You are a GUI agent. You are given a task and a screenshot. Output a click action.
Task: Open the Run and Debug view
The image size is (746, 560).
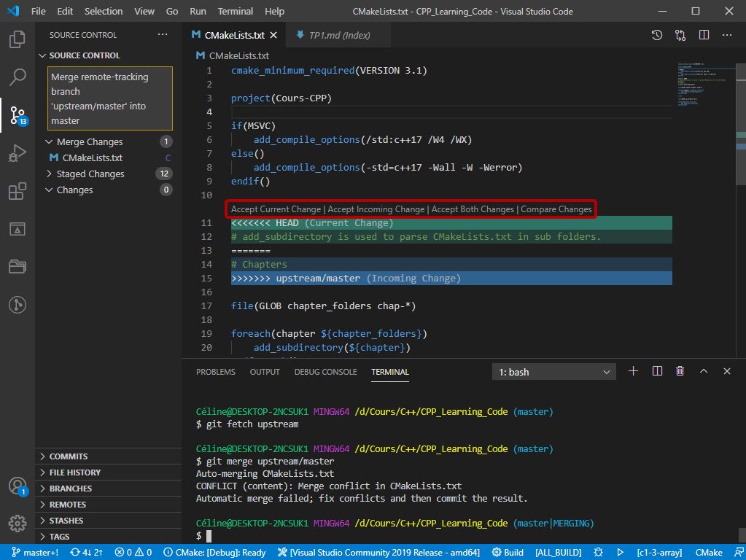tap(17, 152)
